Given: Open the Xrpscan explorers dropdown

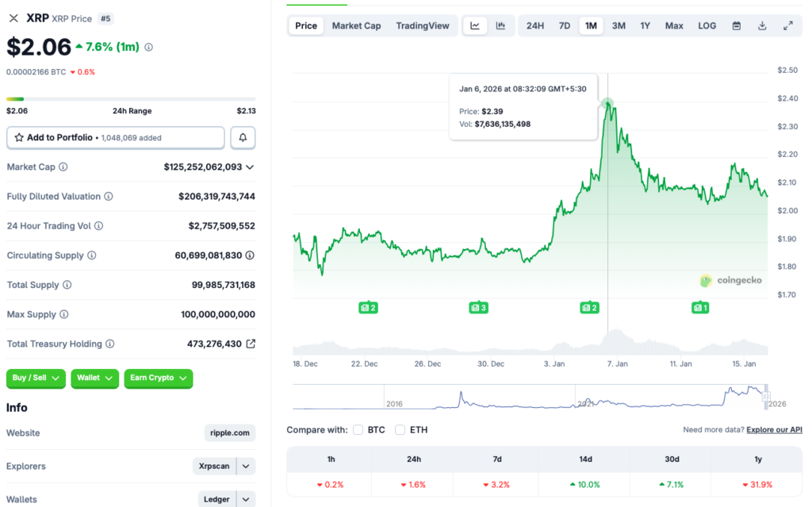Looking at the screenshot, I should [245, 466].
